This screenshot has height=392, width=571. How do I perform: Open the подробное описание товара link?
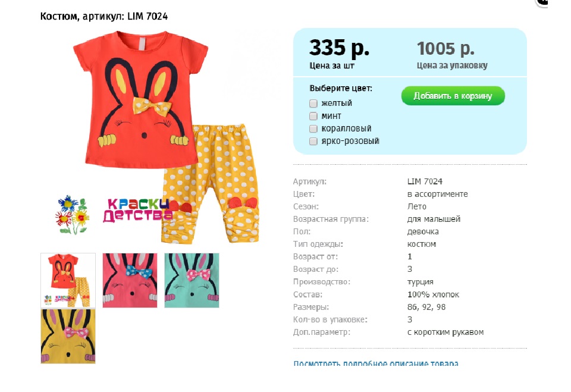pyautogui.click(x=376, y=363)
